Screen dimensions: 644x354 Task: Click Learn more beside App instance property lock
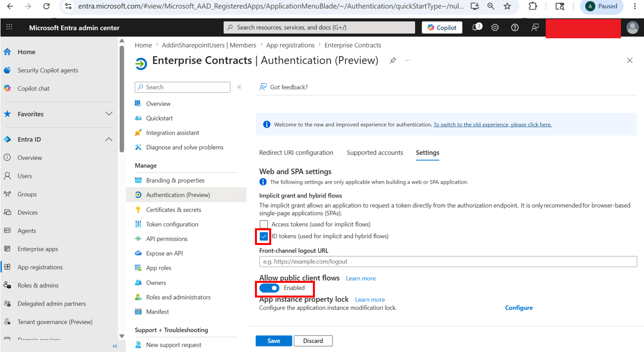pyautogui.click(x=370, y=300)
